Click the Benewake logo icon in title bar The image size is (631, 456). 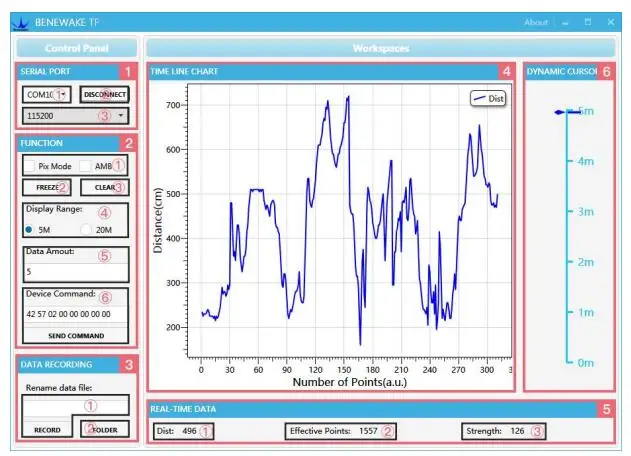click(x=20, y=23)
